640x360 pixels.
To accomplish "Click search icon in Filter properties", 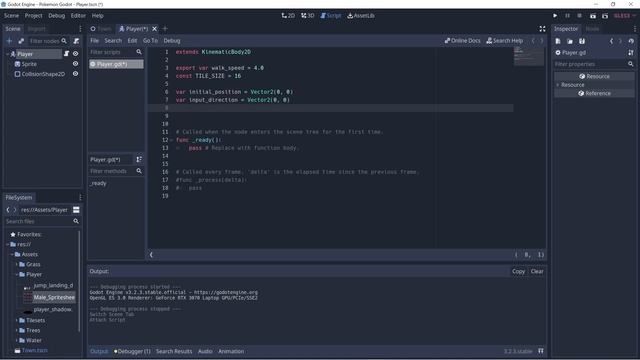I will tap(631, 64).
